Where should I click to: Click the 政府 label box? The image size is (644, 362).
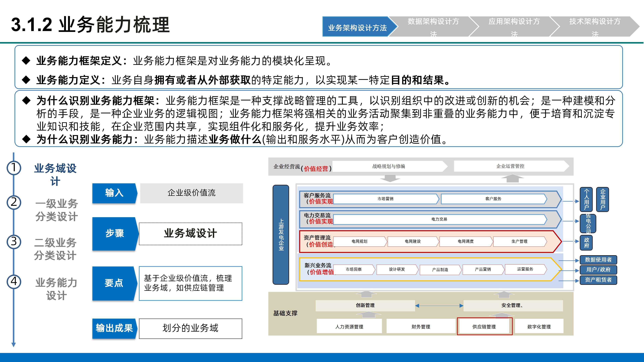(586, 243)
